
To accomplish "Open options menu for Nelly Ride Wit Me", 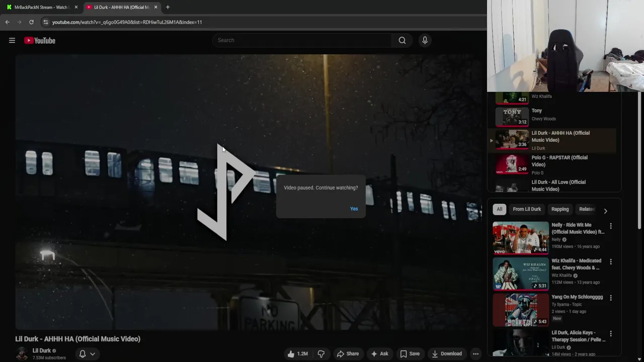I will 611,226.
